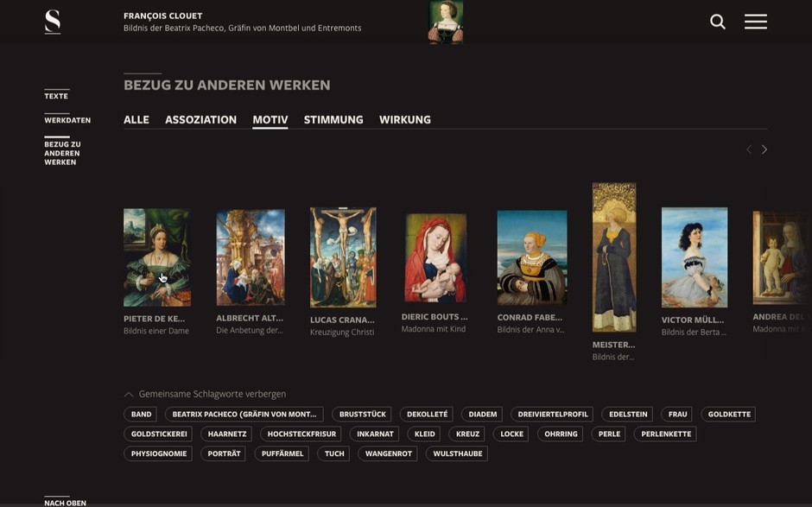Open the Meister... tall portrait thumbnail
Screen dimensions: 812x507
614,257
